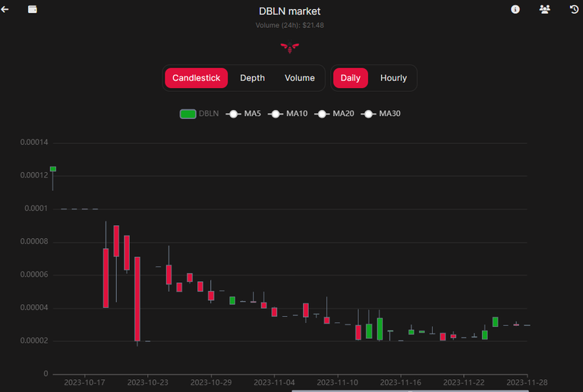Go back using the left arrow icon

point(5,9)
